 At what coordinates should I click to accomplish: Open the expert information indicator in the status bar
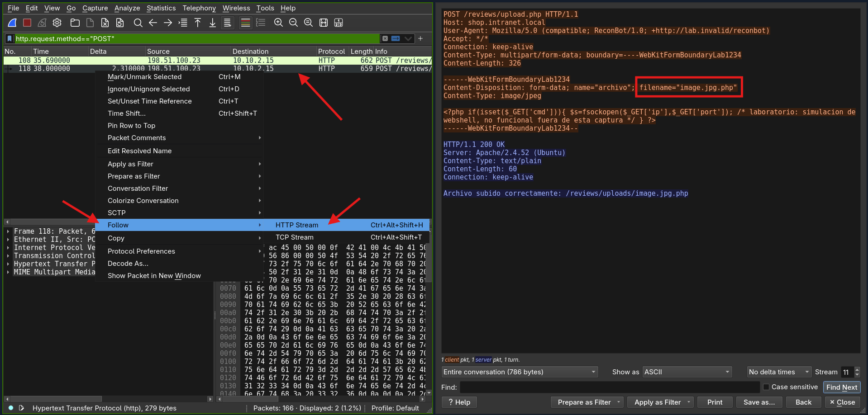11,408
